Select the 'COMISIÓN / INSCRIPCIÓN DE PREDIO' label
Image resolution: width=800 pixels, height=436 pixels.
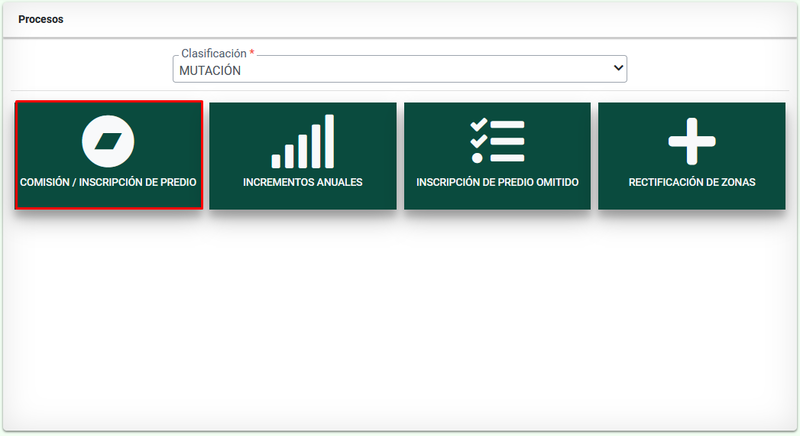pyautogui.click(x=108, y=184)
